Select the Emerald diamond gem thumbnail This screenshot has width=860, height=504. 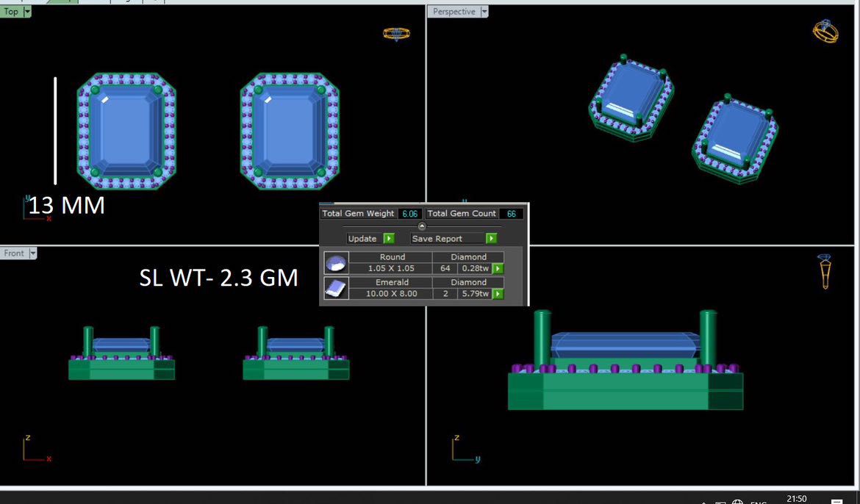pyautogui.click(x=336, y=288)
